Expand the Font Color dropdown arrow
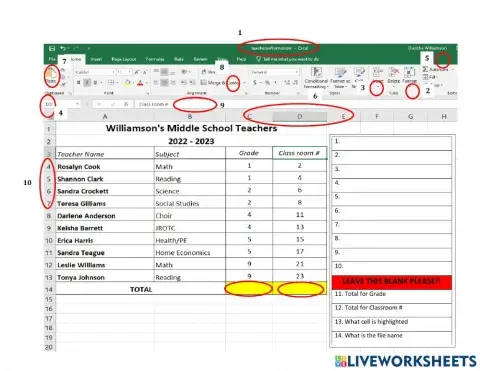Image resolution: width=480 pixels, height=371 pixels. click(146, 83)
